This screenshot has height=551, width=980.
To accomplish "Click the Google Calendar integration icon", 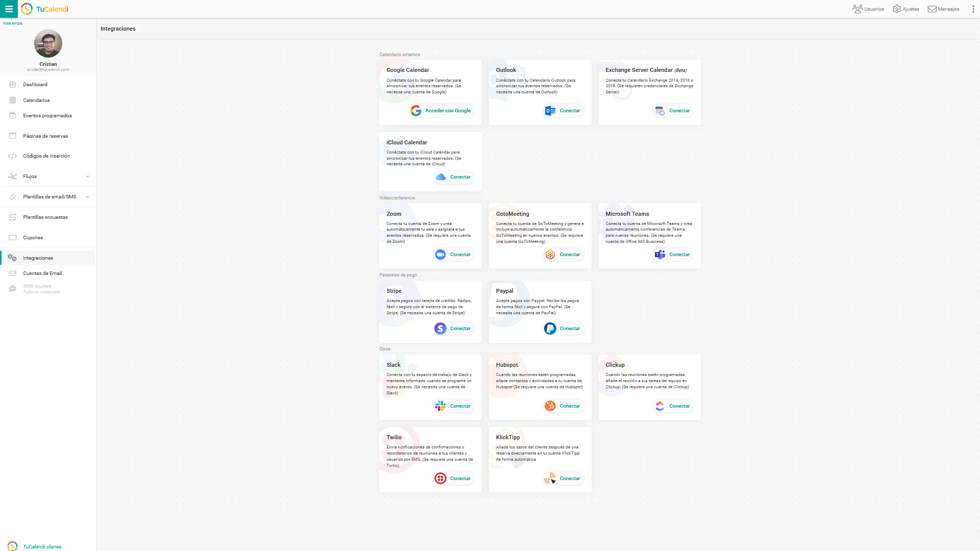I will coord(416,110).
